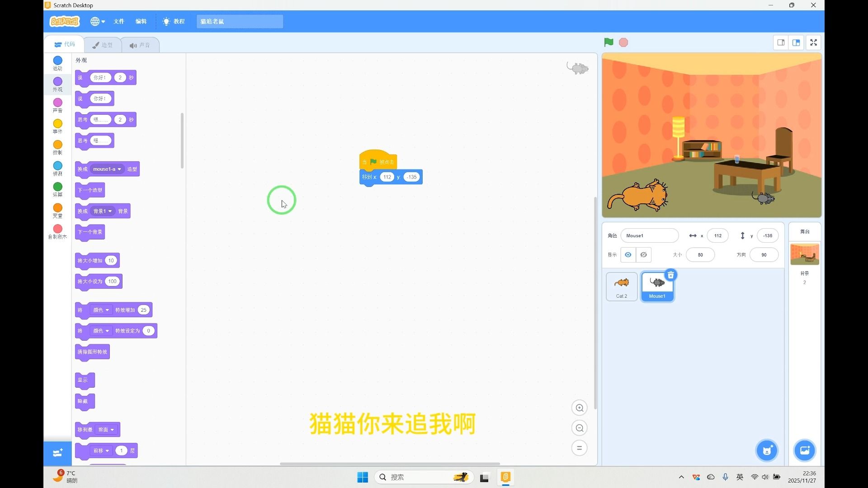Screen dimensions: 868x488
Task: Select the Sensing block category
Action: [x=57, y=168]
